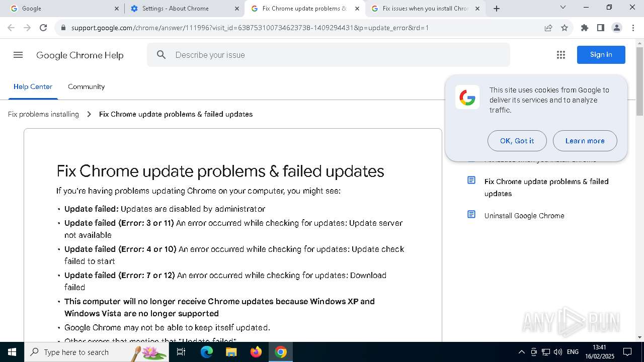Screen dimensions: 644x362
Task: Click the search magnifier icon
Action: tap(161, 55)
